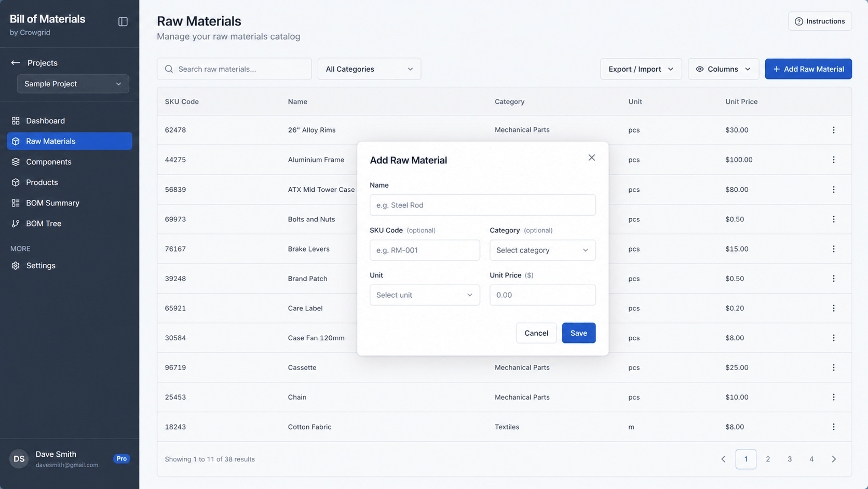Collapse the sidebar panel icon
Screen dimensions: 868x489
click(123, 21)
